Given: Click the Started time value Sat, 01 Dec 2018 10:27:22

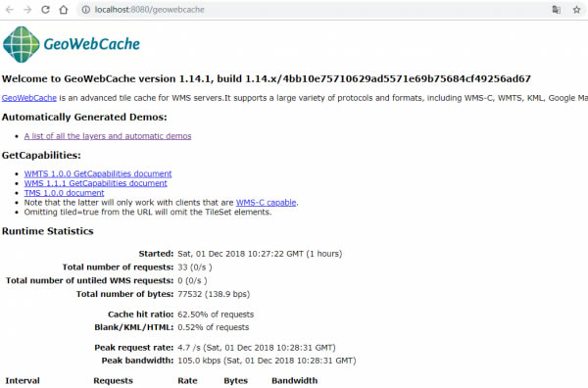Looking at the screenshot, I should (260, 254).
